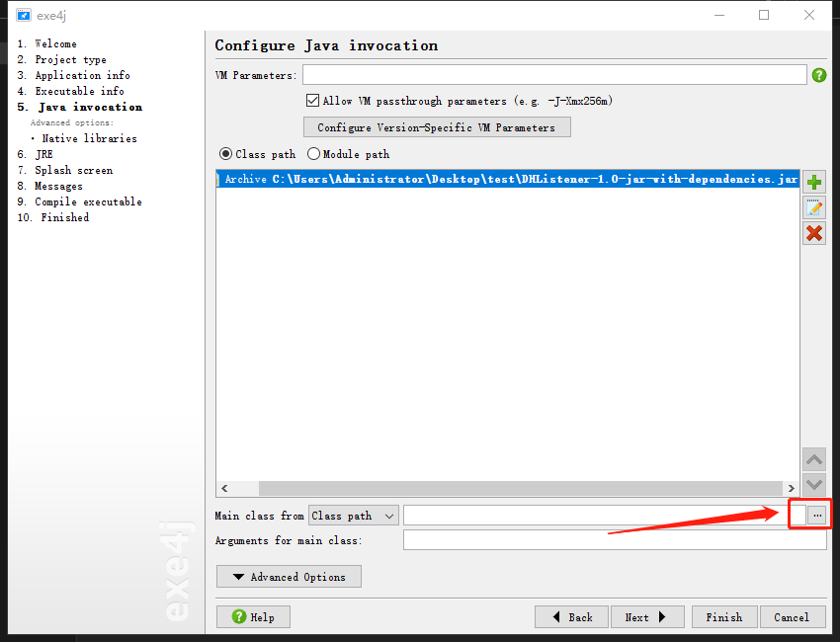This screenshot has height=642, width=840.
Task: Go to step 10 Finished
Action: click(x=53, y=217)
